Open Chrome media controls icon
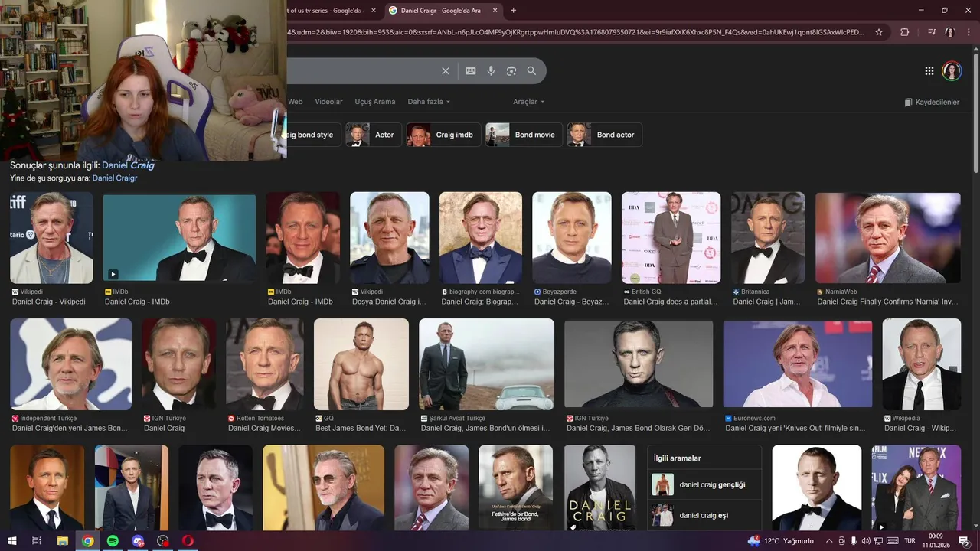Viewport: 980px width, 551px height. (x=932, y=32)
